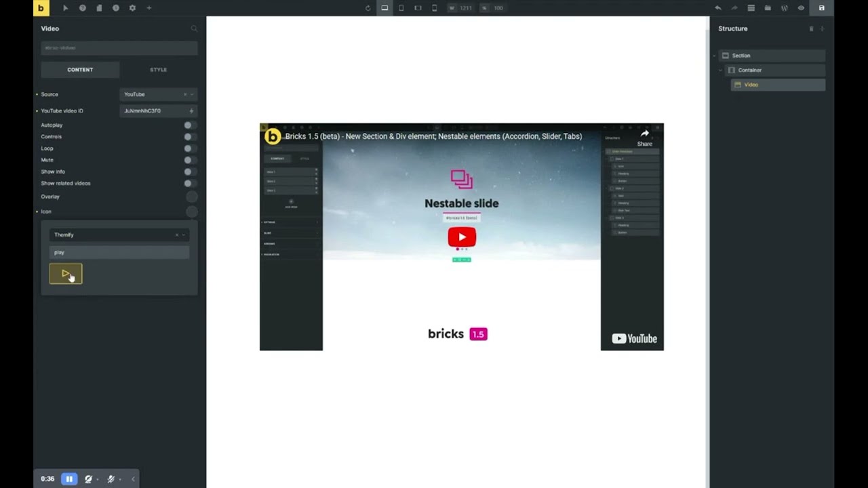Clear the Source selection with the x
This screenshot has width=868, height=488.
pyautogui.click(x=185, y=94)
